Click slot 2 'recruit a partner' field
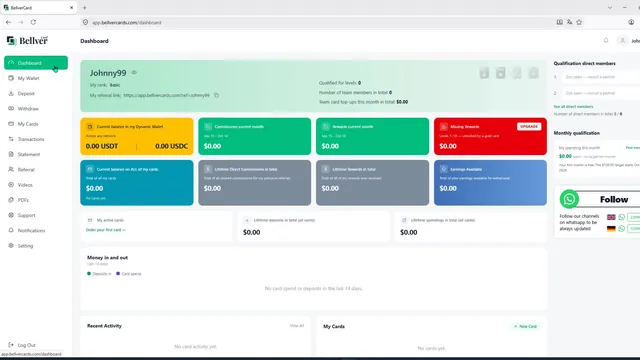The image size is (640, 360). click(601, 93)
